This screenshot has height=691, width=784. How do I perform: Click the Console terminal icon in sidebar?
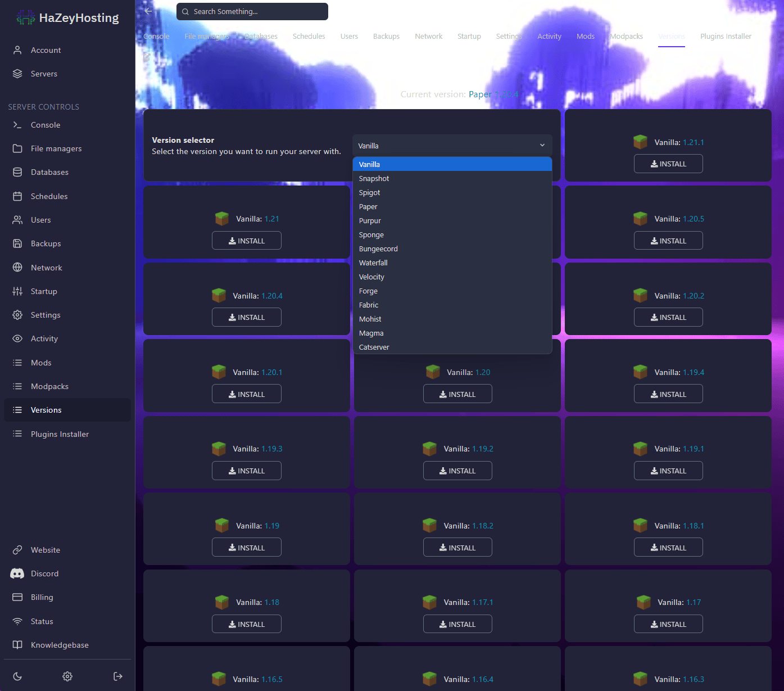point(17,125)
